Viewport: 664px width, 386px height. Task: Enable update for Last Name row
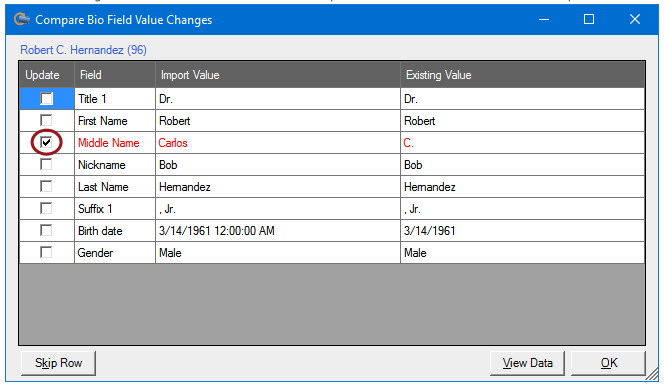pyautogui.click(x=46, y=187)
